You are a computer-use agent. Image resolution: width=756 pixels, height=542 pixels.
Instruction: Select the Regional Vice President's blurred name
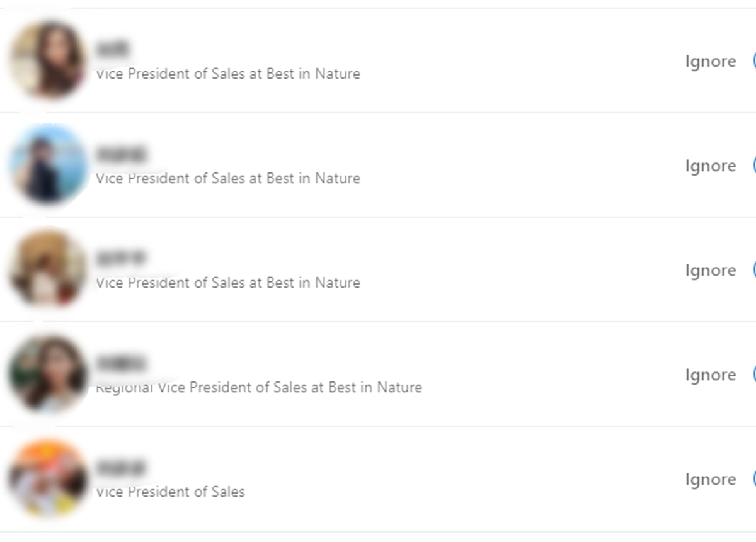pos(121,363)
